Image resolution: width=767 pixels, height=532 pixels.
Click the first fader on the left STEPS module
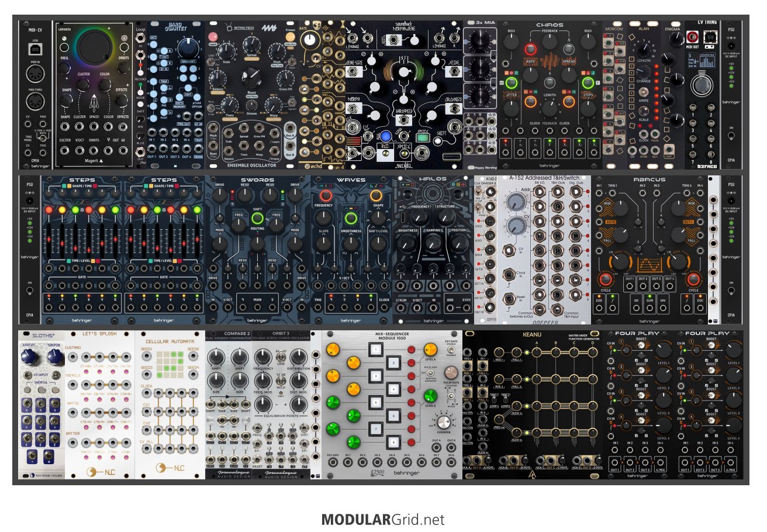[49, 240]
